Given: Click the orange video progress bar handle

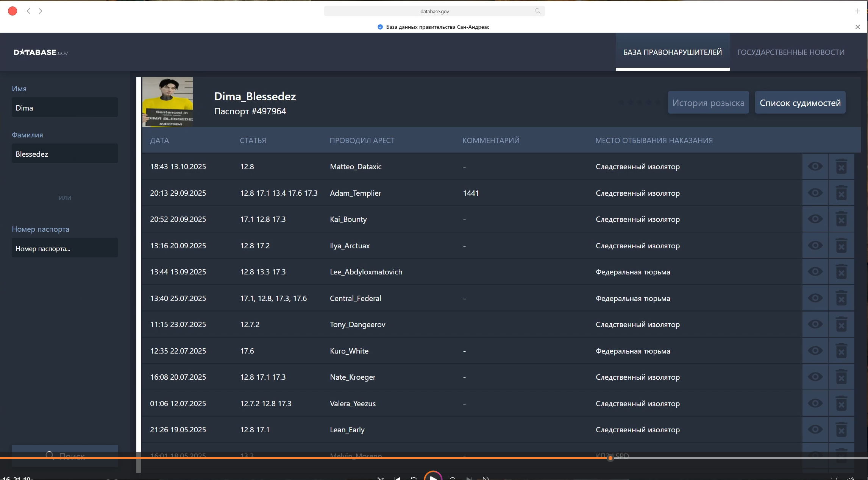Looking at the screenshot, I should pyautogui.click(x=610, y=458).
